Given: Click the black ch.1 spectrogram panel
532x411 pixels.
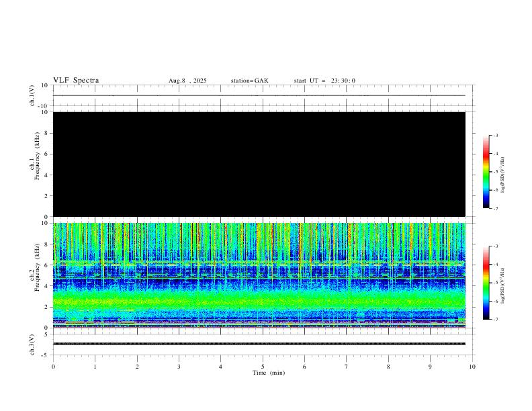Looking at the screenshot, I should (259, 164).
